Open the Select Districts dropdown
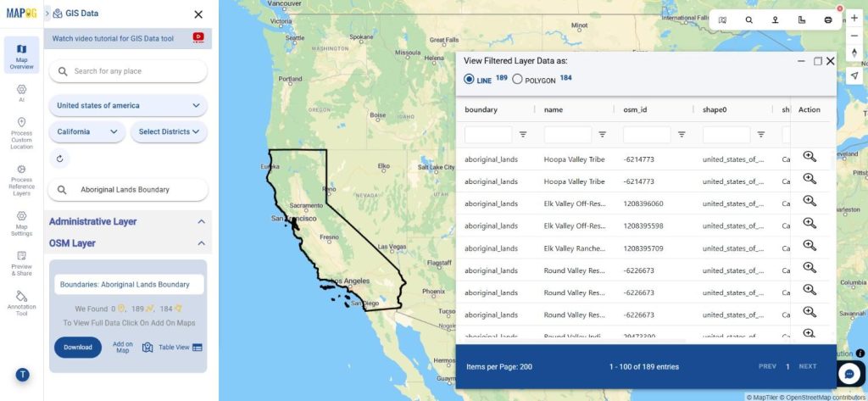 tap(169, 131)
